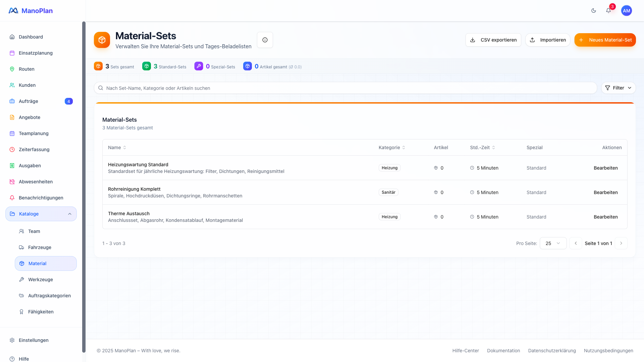Collapse the Kataloge sidebar section
644x362 pixels.
coord(70,214)
